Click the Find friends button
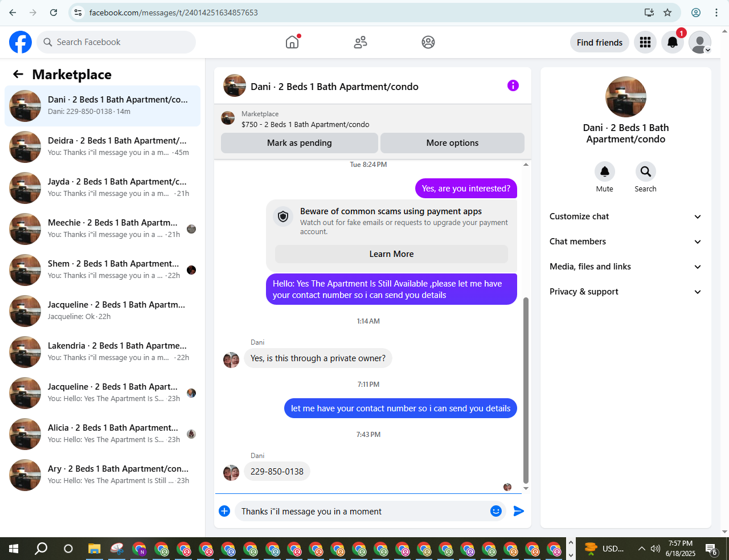Viewport: 729px width, 560px height. [600, 42]
